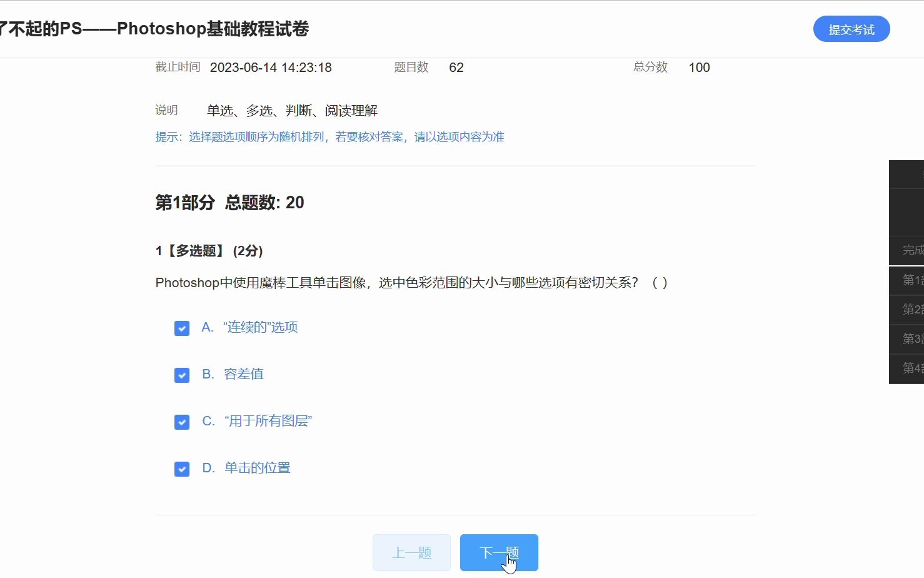
Task: Click the disabled 上一题 previous button
Action: coord(411,552)
